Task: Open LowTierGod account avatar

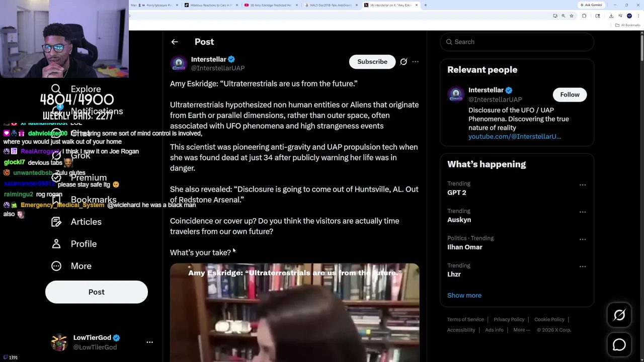Action: tap(59, 342)
